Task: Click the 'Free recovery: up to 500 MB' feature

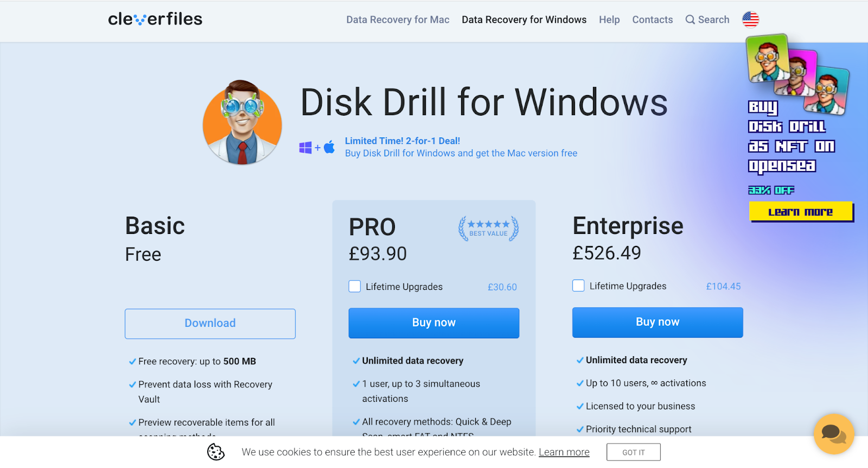Action: pos(197,362)
